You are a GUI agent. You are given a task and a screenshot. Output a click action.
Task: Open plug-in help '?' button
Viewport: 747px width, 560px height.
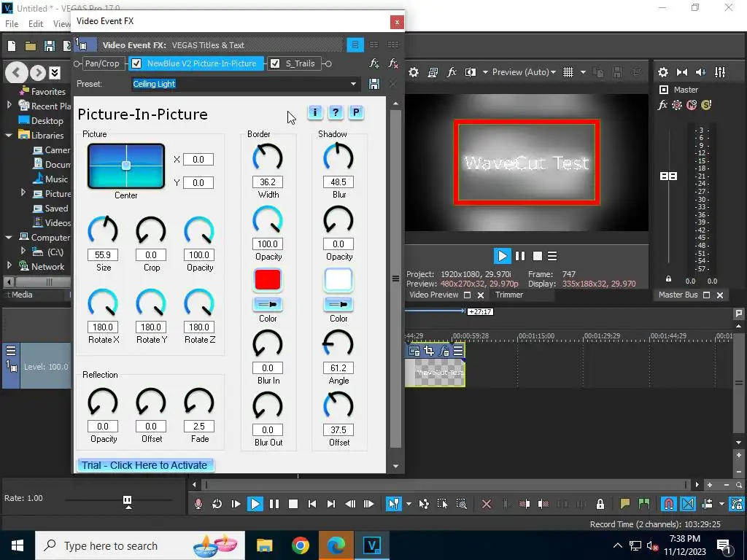pyautogui.click(x=336, y=112)
